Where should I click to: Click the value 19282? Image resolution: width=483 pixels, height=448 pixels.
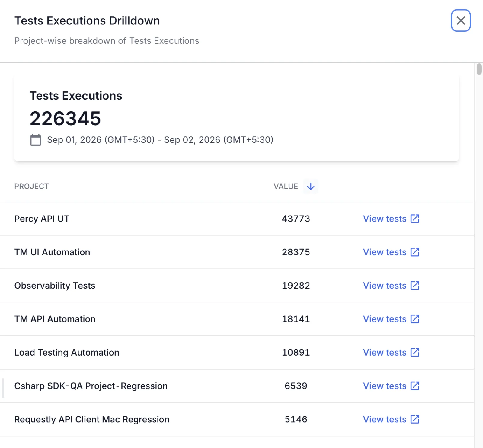click(296, 286)
